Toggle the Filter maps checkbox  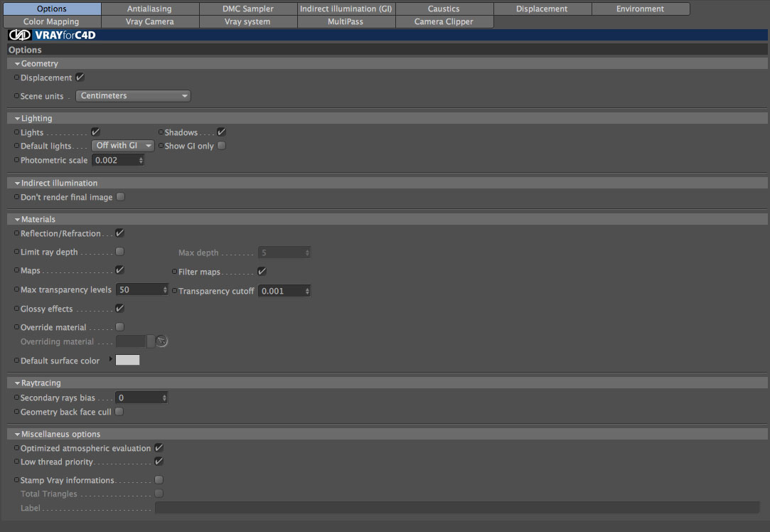pos(262,271)
